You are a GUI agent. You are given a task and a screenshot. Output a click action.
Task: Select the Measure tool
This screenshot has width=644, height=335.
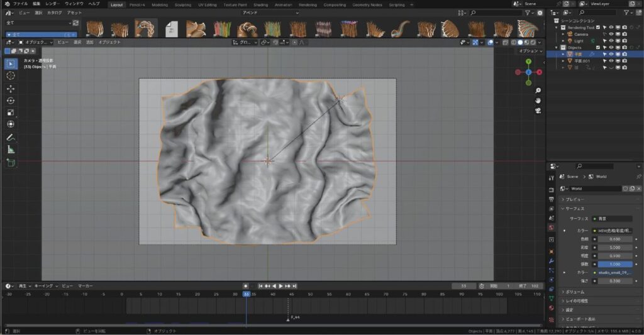(x=11, y=150)
